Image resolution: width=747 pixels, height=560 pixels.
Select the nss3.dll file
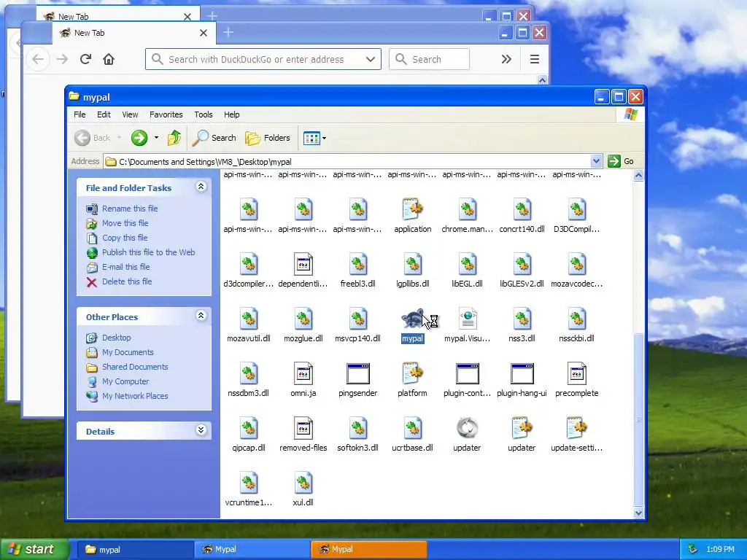[x=522, y=325]
